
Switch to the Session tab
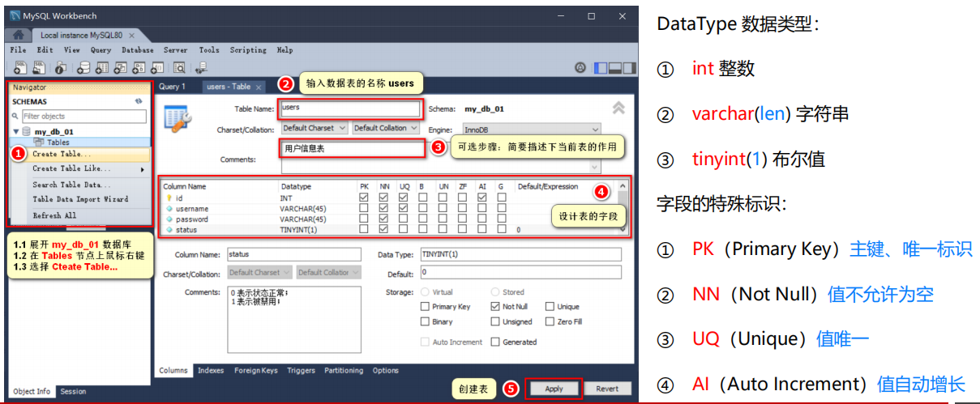click(73, 392)
